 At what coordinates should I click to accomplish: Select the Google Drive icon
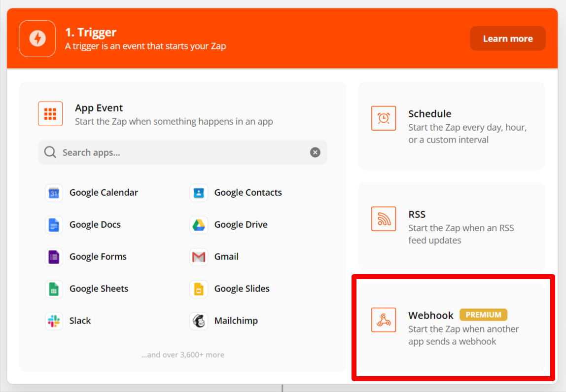(199, 225)
